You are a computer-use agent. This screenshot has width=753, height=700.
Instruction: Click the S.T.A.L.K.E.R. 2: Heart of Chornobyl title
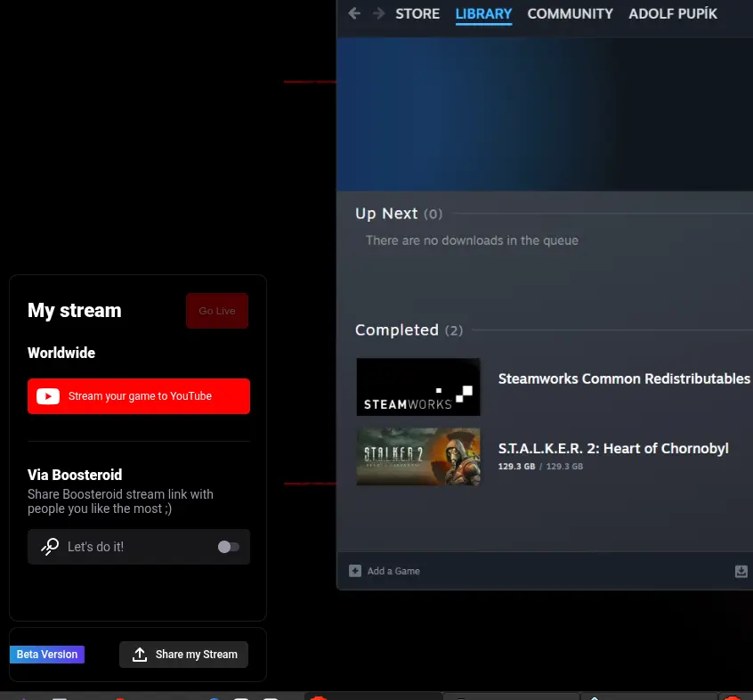(x=613, y=448)
